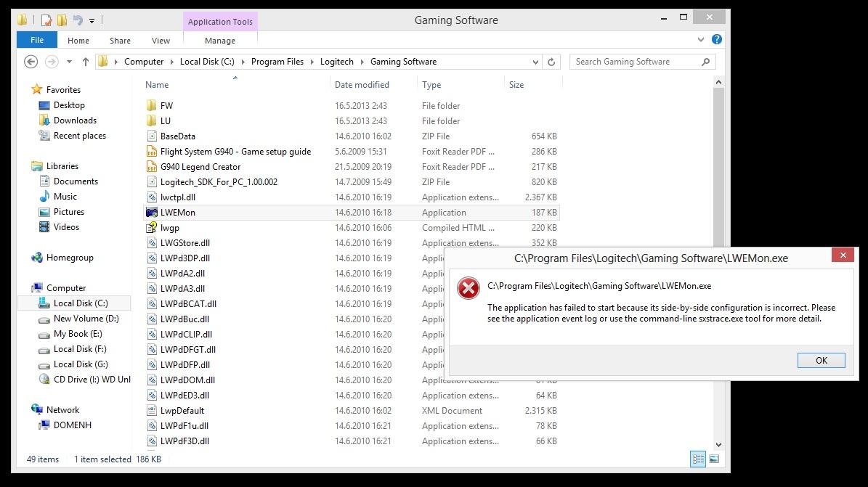Open the Manage ribbon tab
Image resolution: width=868 pixels, height=487 pixels.
[x=220, y=41]
